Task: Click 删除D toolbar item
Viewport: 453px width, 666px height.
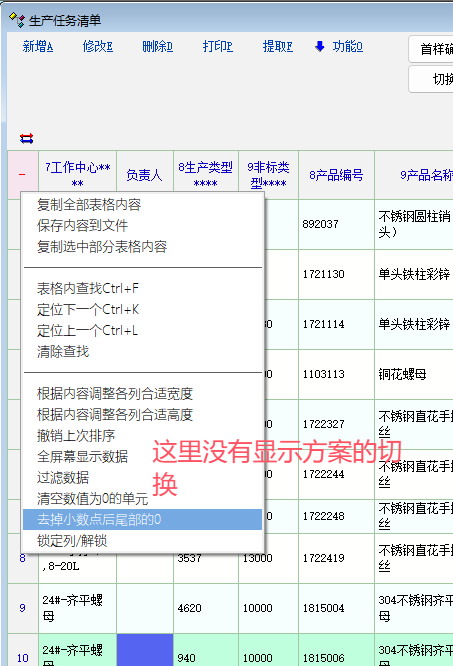Action: tap(158, 46)
